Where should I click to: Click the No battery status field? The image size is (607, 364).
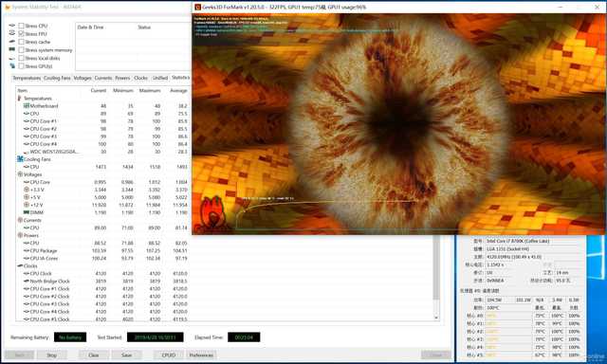point(70,337)
